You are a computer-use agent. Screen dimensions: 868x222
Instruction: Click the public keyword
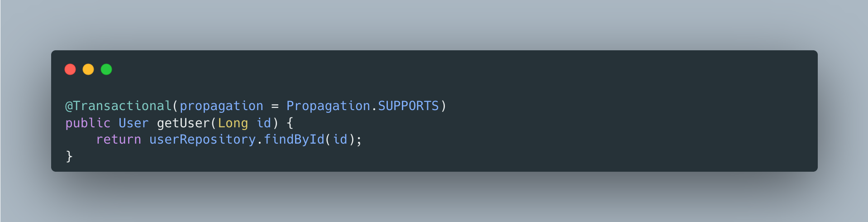(88, 123)
